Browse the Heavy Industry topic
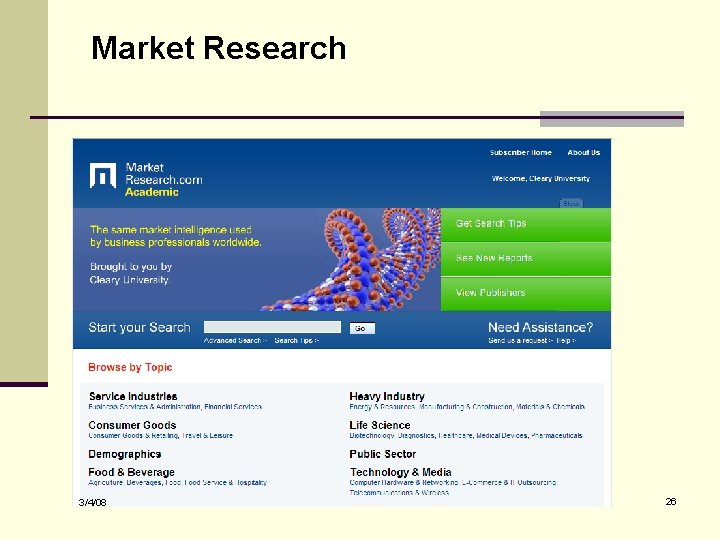Viewport: 720px width, 540px height. pos(387,396)
